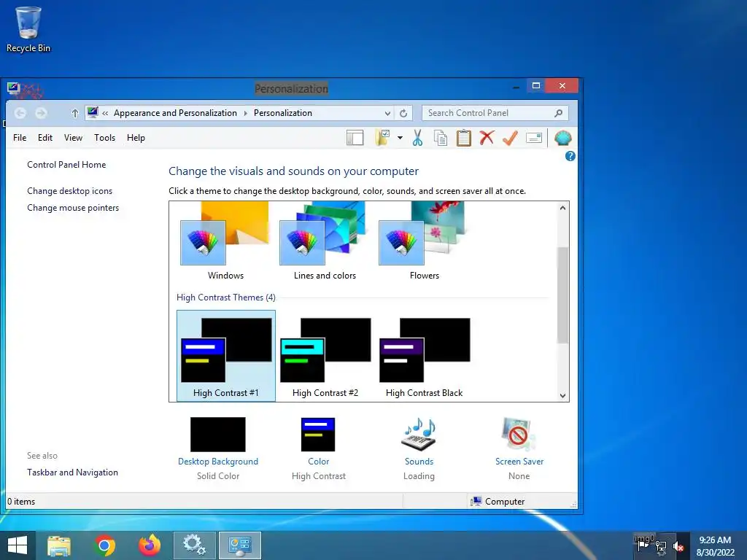Click the Action Center flag tray icon
Image resolution: width=747 pixels, height=560 pixels.
(x=643, y=546)
